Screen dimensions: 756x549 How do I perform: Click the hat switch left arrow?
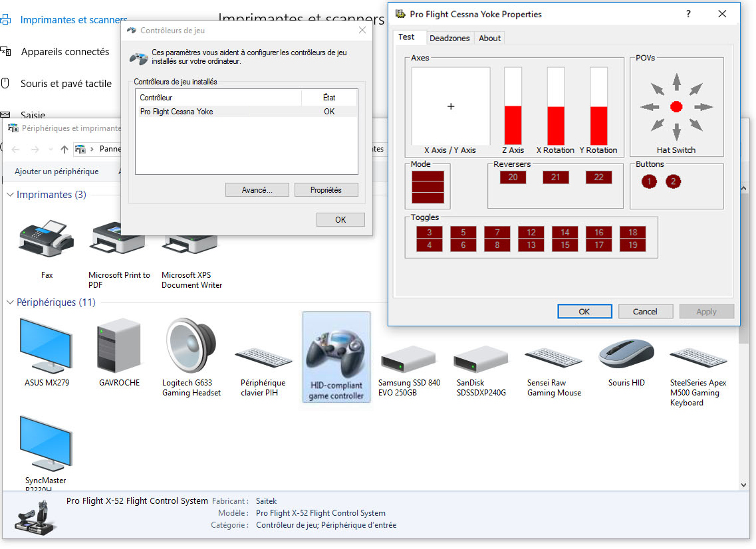[x=650, y=106]
